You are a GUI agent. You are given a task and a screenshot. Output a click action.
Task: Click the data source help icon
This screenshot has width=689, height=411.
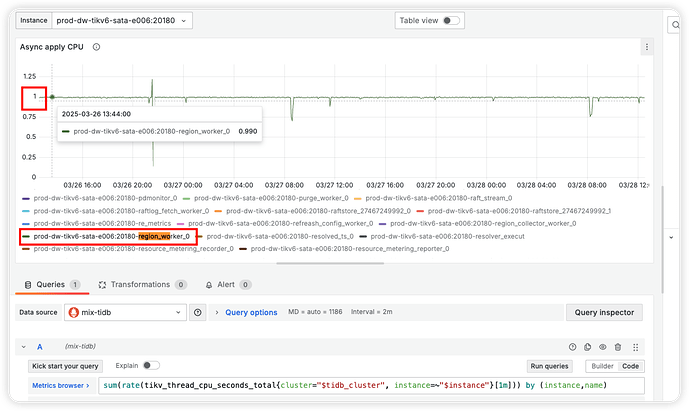[197, 312]
